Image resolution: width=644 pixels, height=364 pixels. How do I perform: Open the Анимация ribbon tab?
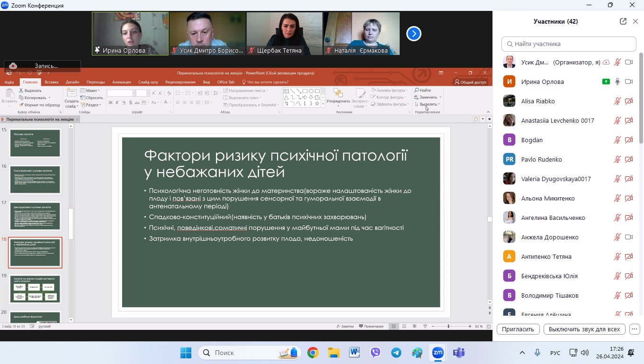coord(122,82)
